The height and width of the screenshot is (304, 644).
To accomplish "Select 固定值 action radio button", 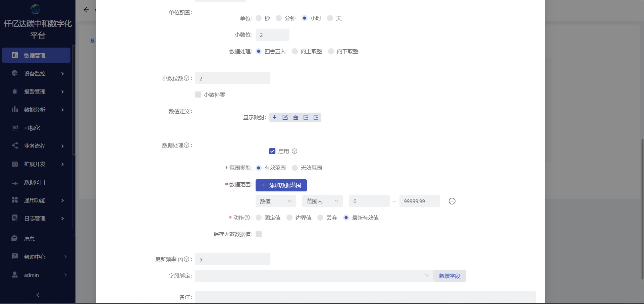I will (259, 218).
